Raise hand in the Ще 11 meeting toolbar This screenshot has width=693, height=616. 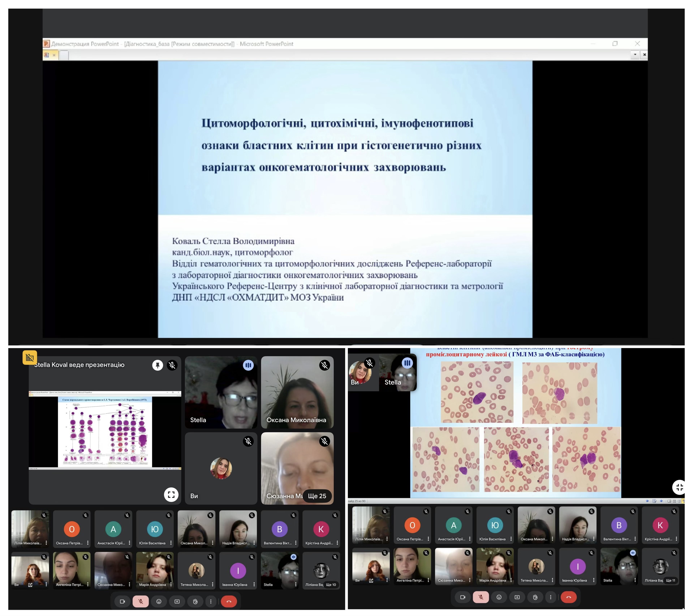pyautogui.click(x=535, y=597)
